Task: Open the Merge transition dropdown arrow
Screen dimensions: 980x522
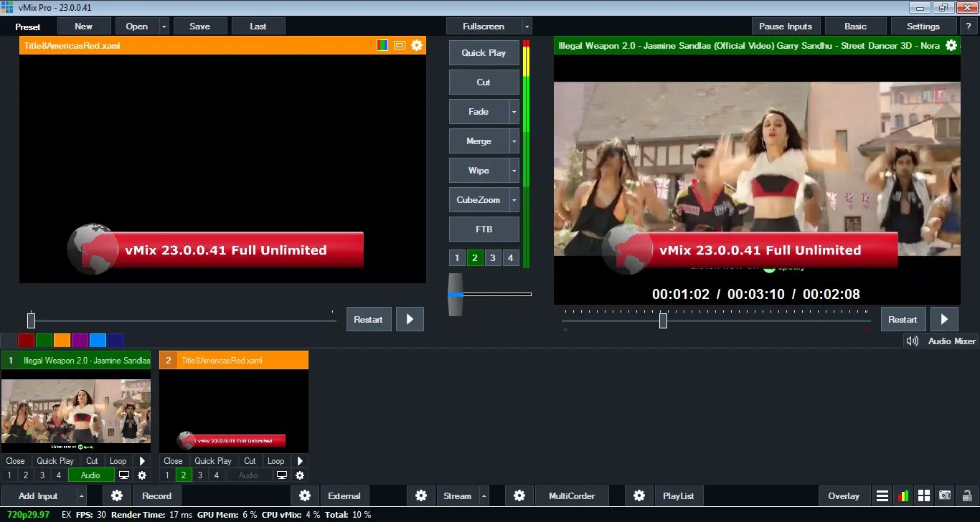Action: pyautogui.click(x=514, y=141)
